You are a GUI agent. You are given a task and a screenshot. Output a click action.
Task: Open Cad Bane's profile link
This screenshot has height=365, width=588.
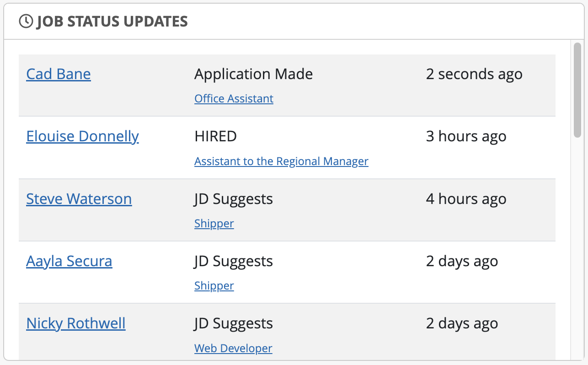[59, 74]
